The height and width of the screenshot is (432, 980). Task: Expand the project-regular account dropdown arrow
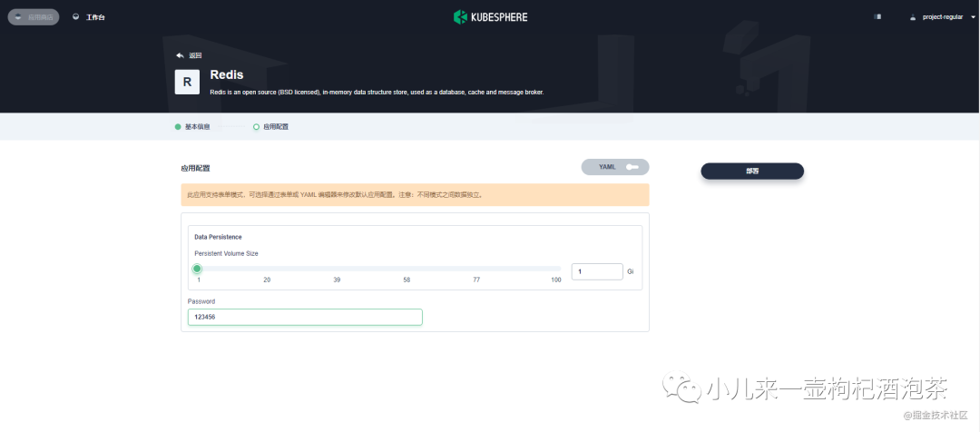point(973,17)
